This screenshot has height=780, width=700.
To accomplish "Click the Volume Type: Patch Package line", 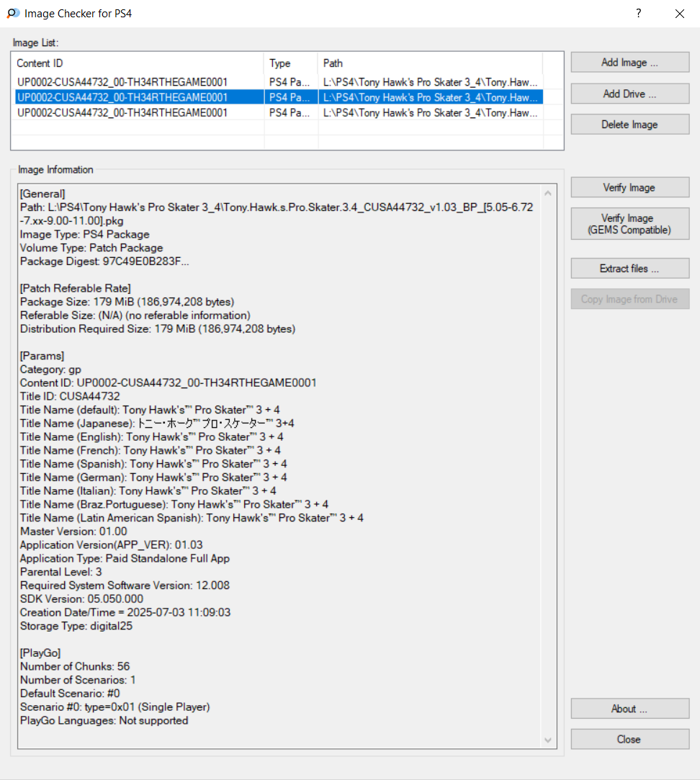I will (x=91, y=248).
